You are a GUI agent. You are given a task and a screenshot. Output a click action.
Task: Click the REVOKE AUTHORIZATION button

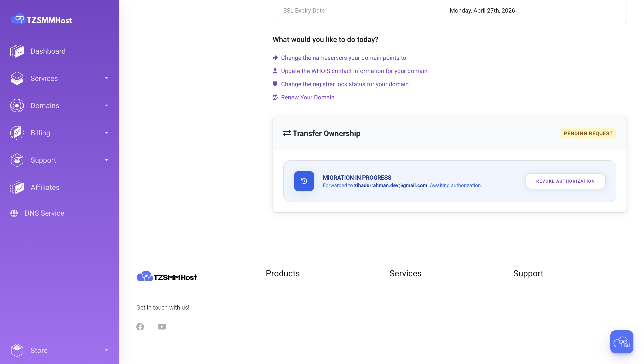coord(565,181)
